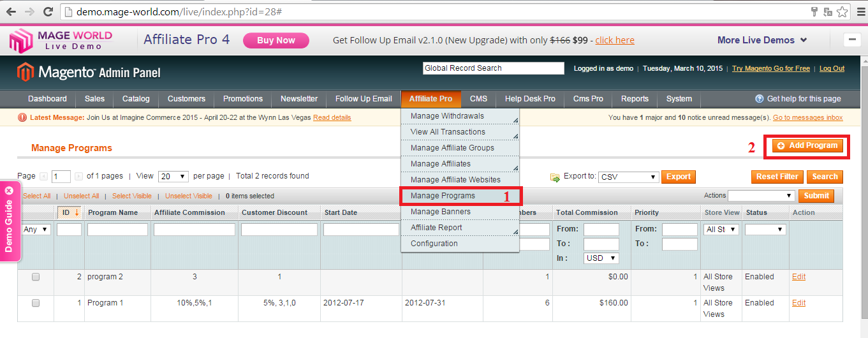868x338 pixels.
Task: Close the Demo Guide side tab
Action: click(9, 191)
